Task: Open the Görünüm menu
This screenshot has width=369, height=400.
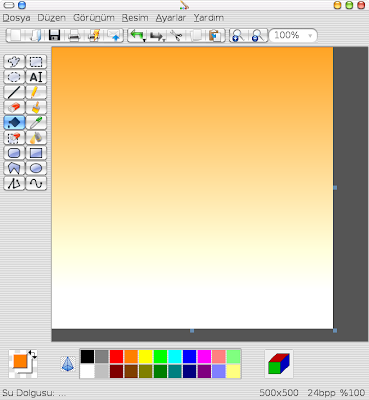Action: pos(94,18)
